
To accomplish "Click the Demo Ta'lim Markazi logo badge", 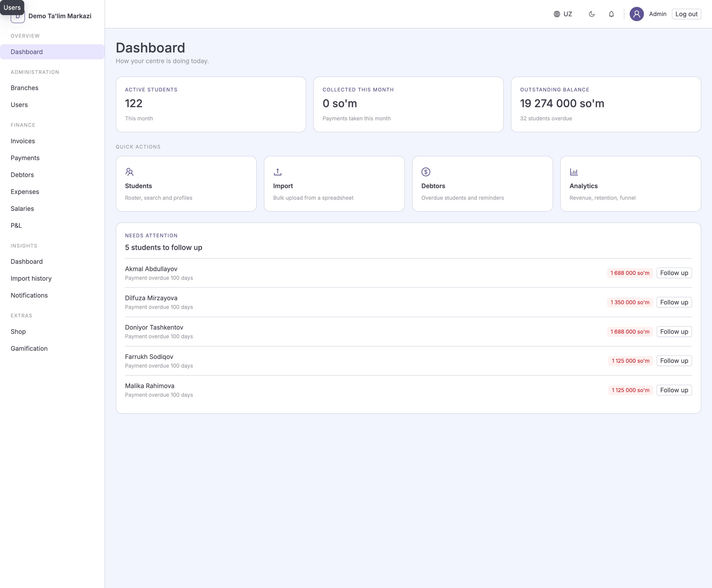I will click(x=18, y=16).
